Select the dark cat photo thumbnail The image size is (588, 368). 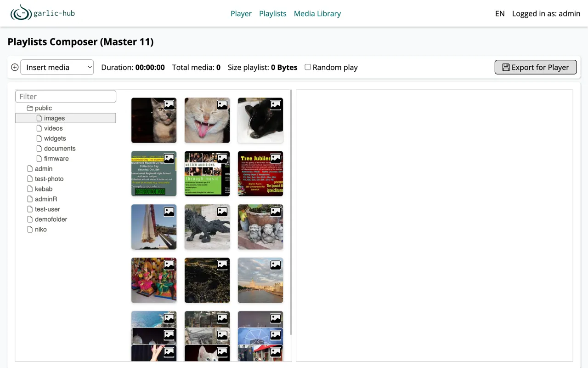coord(154,121)
